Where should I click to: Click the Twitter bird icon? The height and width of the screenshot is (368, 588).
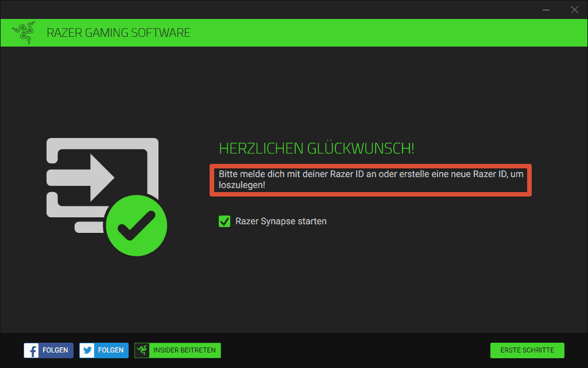pyautogui.click(x=87, y=350)
